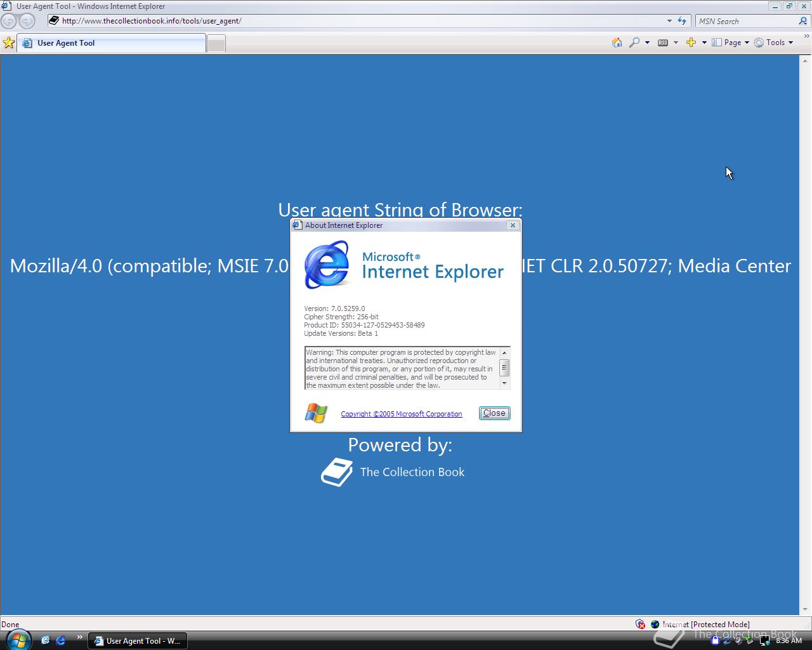Click the first Quick Launch icon

tap(45, 640)
